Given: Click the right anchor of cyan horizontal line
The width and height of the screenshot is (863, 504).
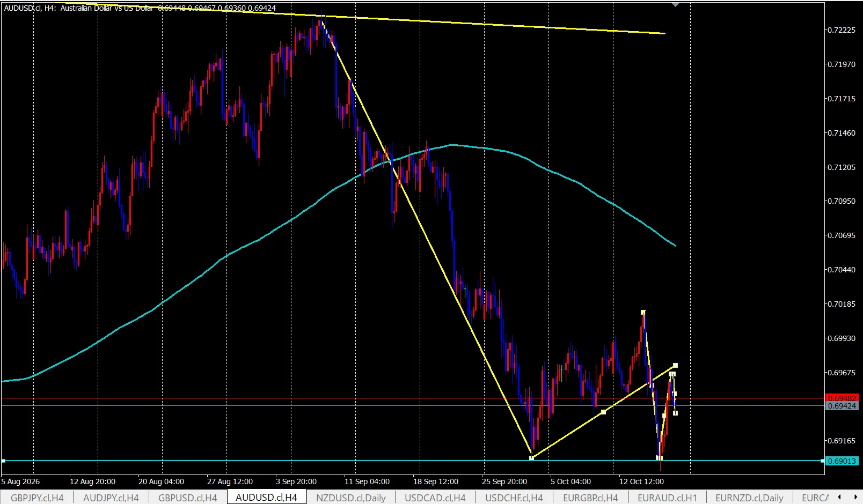Looking at the screenshot, I should pyautogui.click(x=822, y=461).
